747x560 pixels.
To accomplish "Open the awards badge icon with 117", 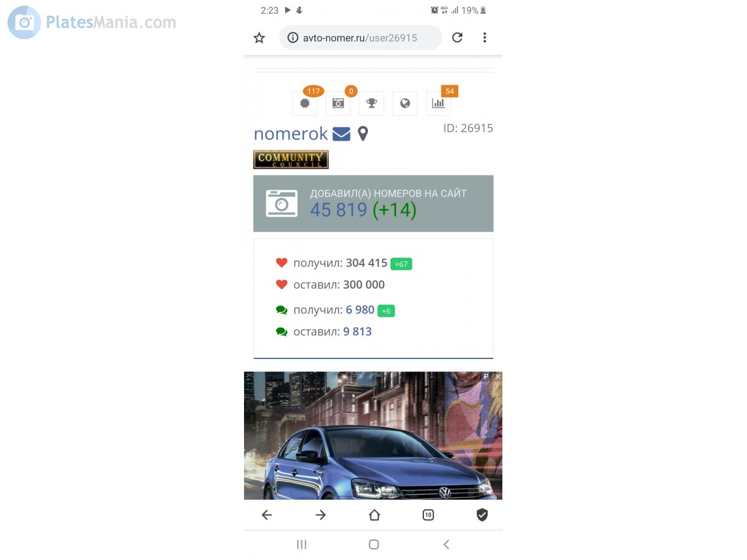I will pos(305,103).
